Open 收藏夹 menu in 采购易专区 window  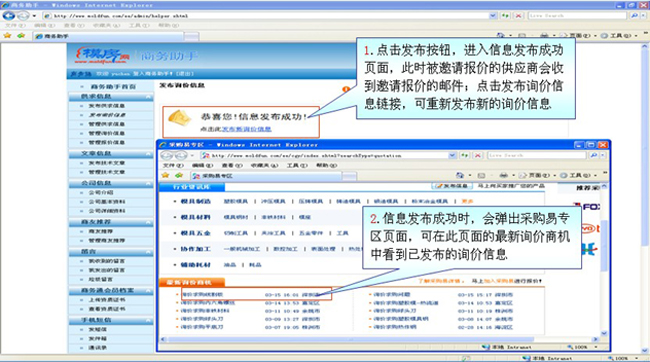(x=264, y=165)
